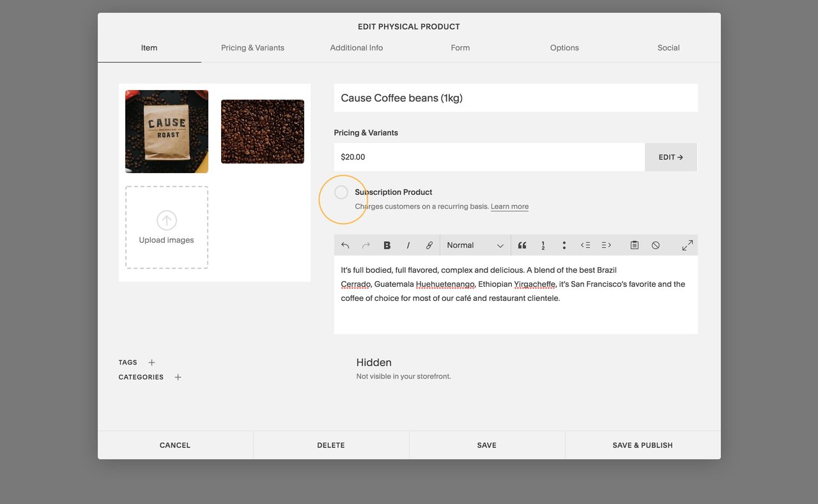This screenshot has height=504, width=818.
Task: Create a numbered list in the description
Action: pos(543,245)
